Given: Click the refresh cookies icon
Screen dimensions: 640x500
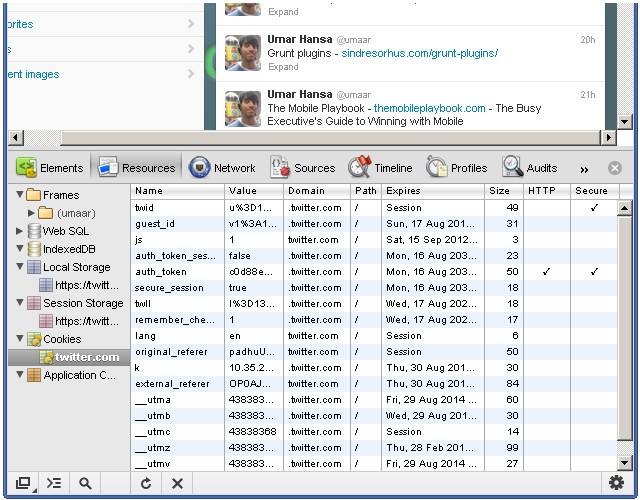Looking at the screenshot, I should (x=146, y=483).
